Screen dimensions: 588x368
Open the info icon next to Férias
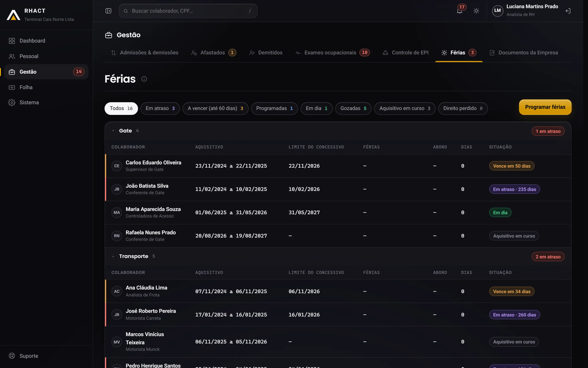pos(144,79)
